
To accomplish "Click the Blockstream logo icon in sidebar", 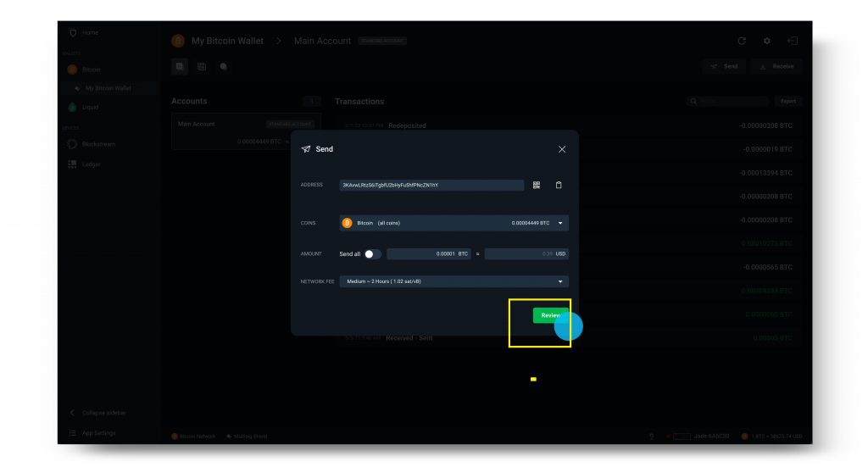I will pos(72,144).
